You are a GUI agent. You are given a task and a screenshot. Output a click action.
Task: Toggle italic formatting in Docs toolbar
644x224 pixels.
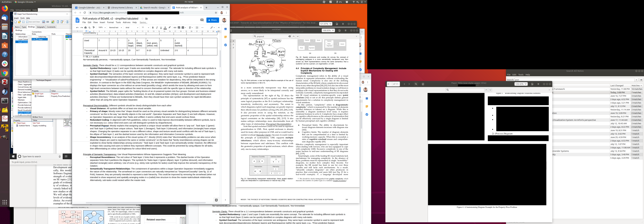coord(157,28)
